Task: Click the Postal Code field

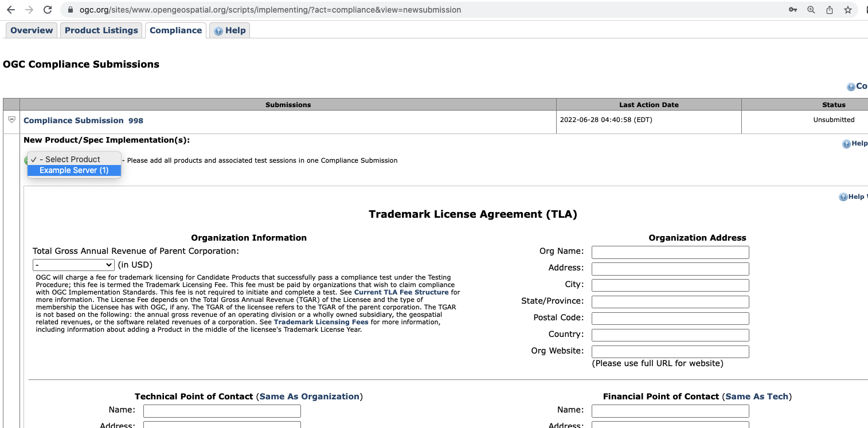Action: [670, 319]
